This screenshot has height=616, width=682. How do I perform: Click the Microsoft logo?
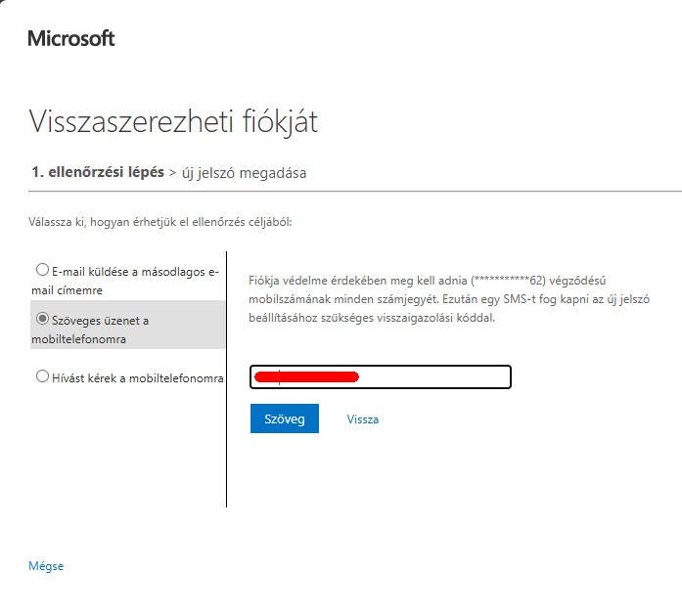point(71,39)
